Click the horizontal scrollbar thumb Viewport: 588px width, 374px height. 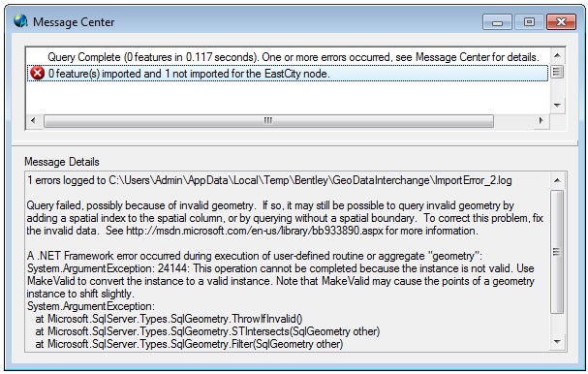coord(268,121)
